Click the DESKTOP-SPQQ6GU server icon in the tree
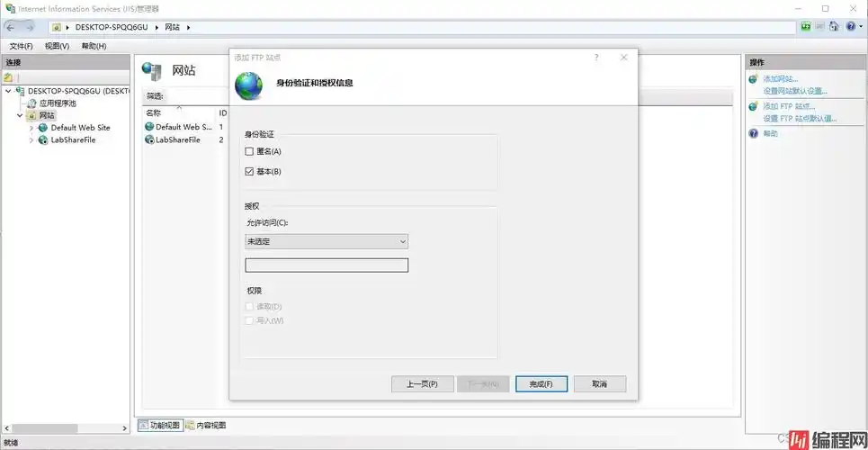868x450 pixels. pyautogui.click(x=21, y=91)
